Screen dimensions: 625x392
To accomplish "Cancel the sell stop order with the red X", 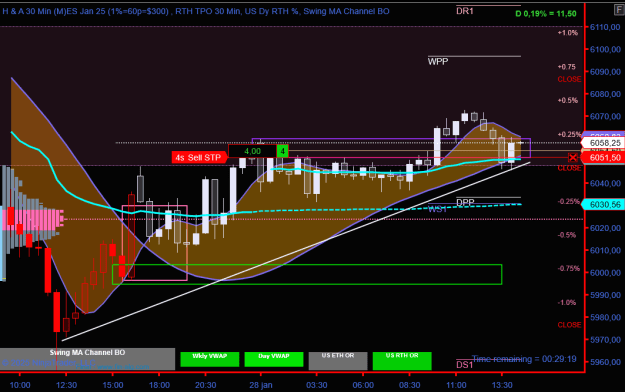I will pos(573,158).
